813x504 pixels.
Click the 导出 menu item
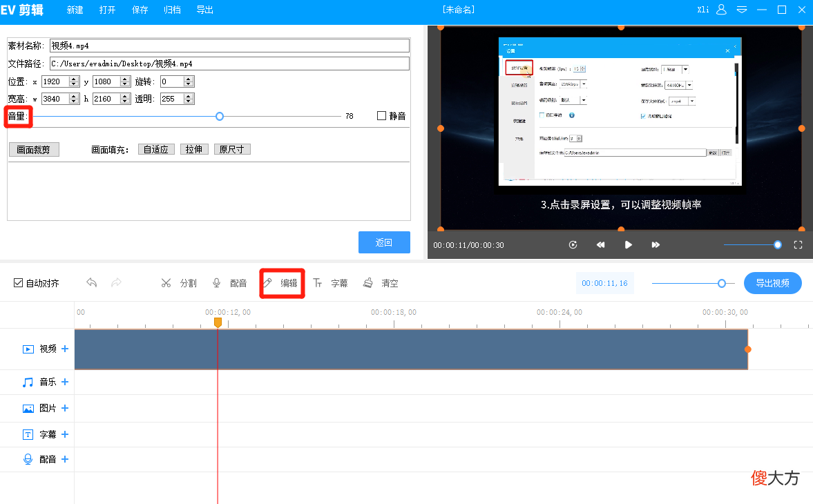pyautogui.click(x=205, y=10)
